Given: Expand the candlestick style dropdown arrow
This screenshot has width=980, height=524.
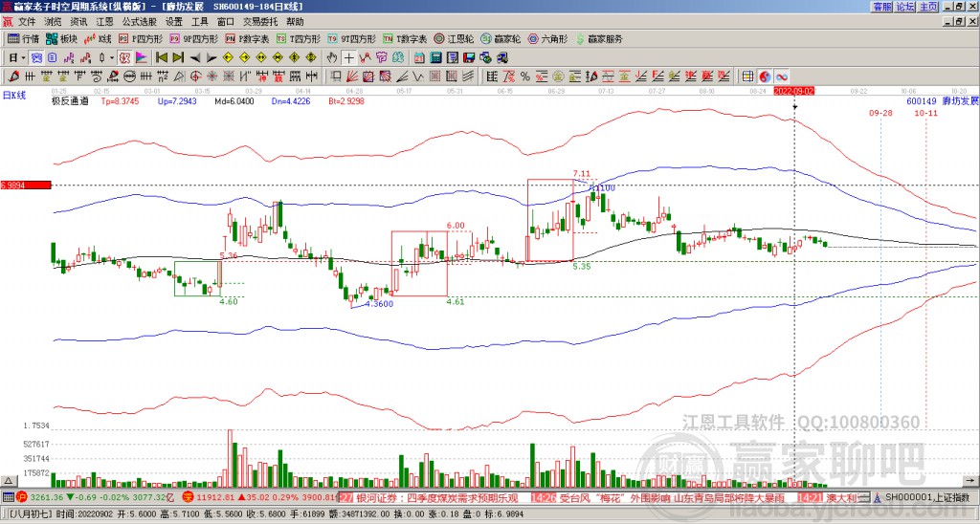Looking at the screenshot, I should tap(112, 58).
